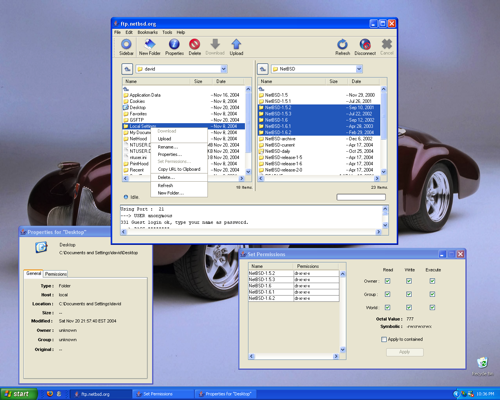The image size is (500, 400).
Task: Choose Copy URL to Clipboard
Action: 179,169
